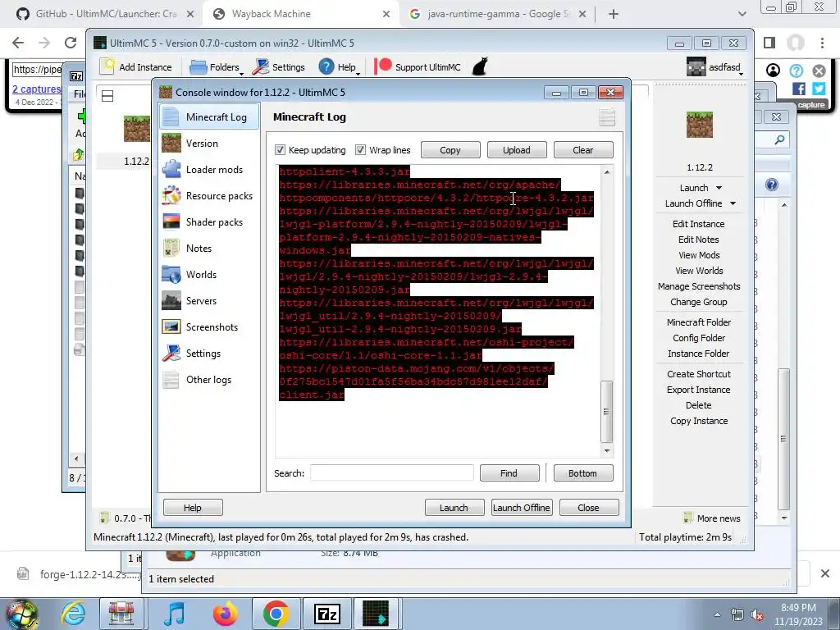
Task: Open Instance Folder from side panel
Action: point(699,353)
